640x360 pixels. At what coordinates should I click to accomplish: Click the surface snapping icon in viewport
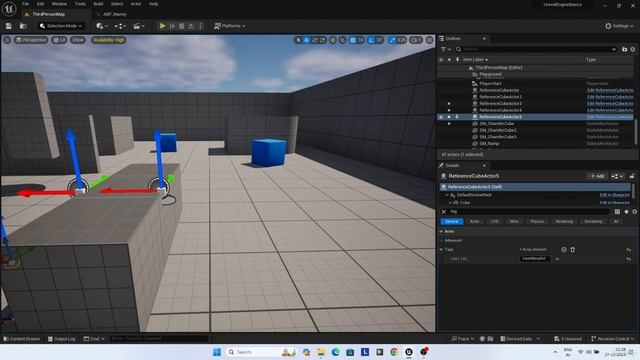pos(343,40)
